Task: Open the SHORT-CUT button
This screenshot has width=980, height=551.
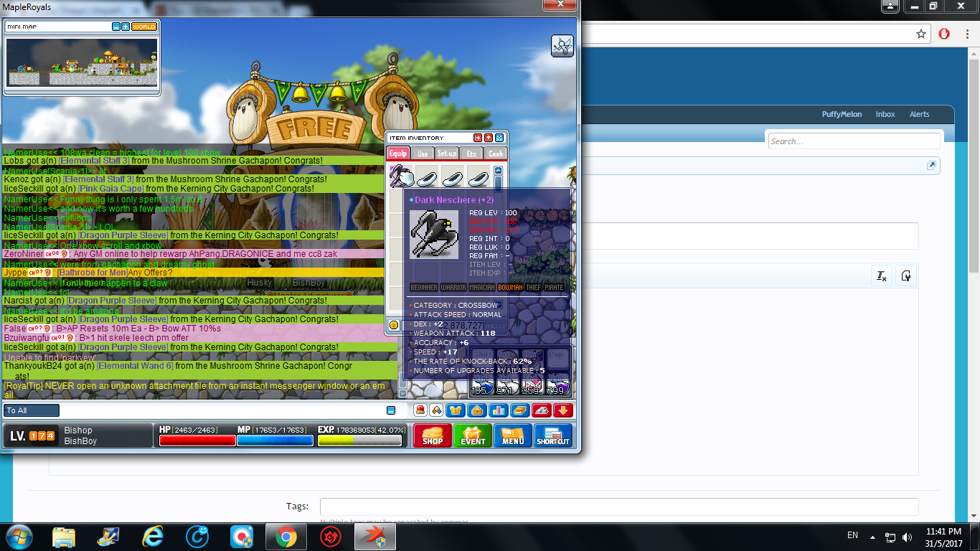Action: pyautogui.click(x=553, y=435)
